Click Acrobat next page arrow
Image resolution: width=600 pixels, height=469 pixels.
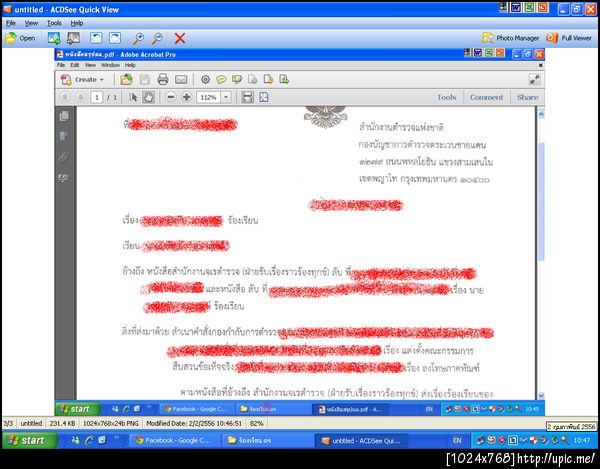tap(80, 97)
